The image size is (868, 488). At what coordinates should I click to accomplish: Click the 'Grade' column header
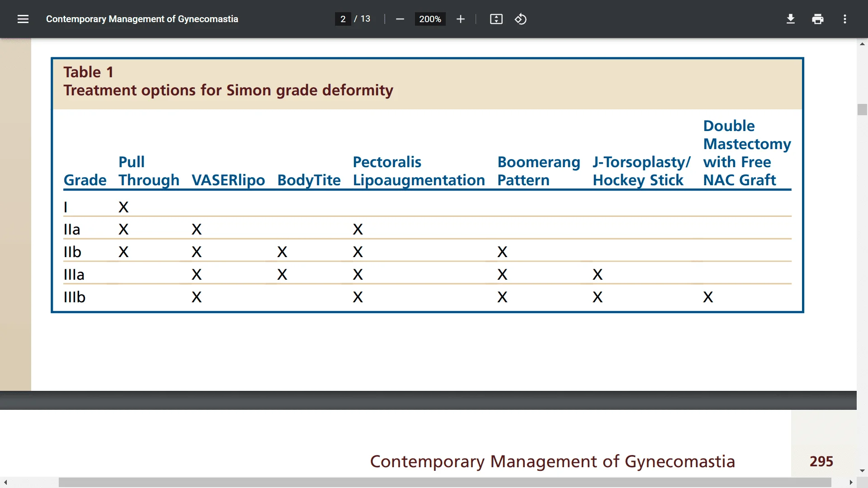85,180
